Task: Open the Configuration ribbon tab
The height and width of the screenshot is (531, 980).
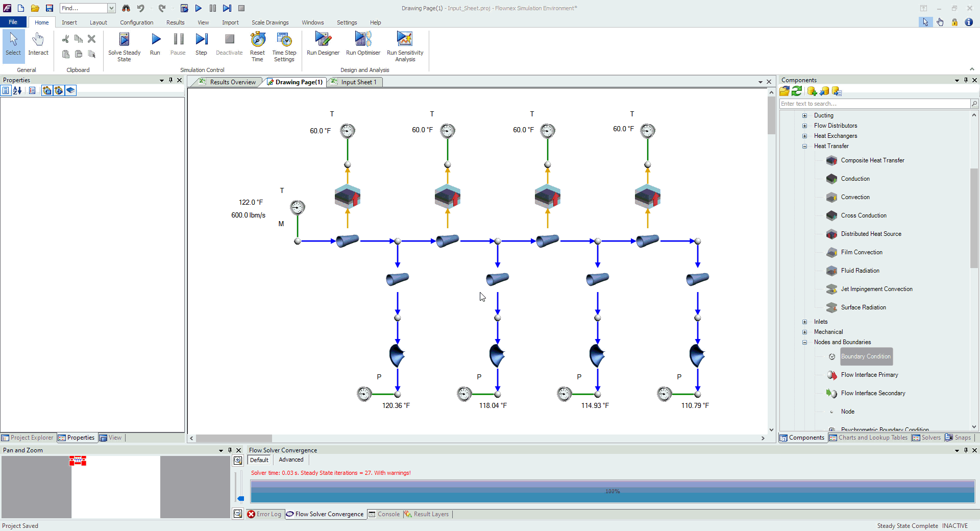Action: tap(136, 22)
